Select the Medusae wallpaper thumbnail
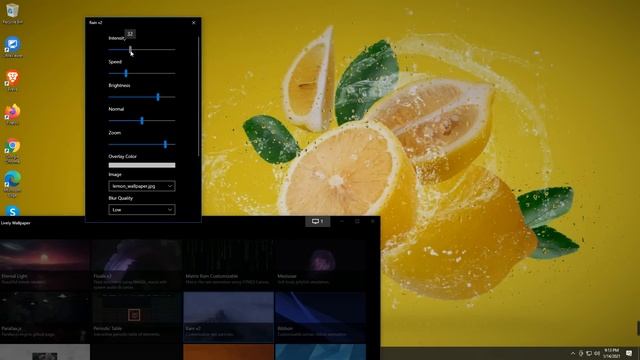Image resolution: width=640 pixels, height=360 pixels. [x=320, y=264]
